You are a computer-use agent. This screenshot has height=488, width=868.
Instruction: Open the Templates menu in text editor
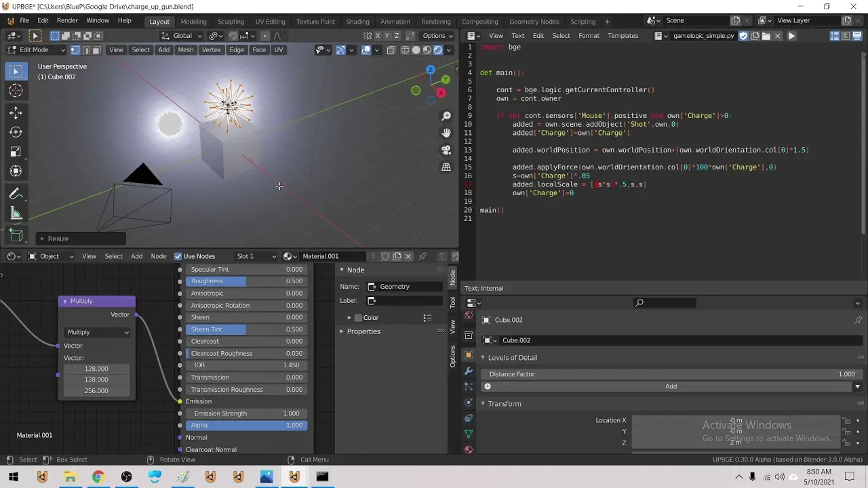click(x=623, y=36)
